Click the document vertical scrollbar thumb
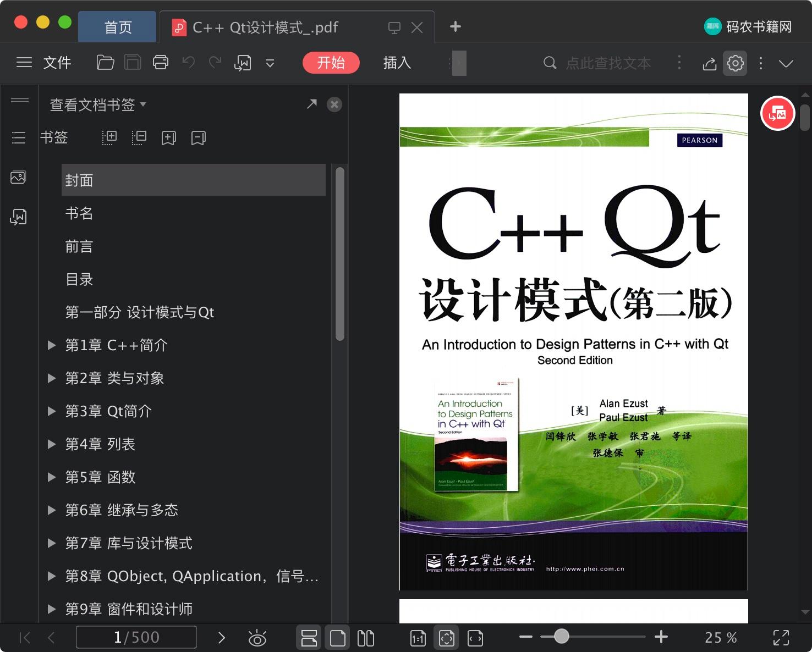Screen dimensions: 812x652 tap(805, 118)
